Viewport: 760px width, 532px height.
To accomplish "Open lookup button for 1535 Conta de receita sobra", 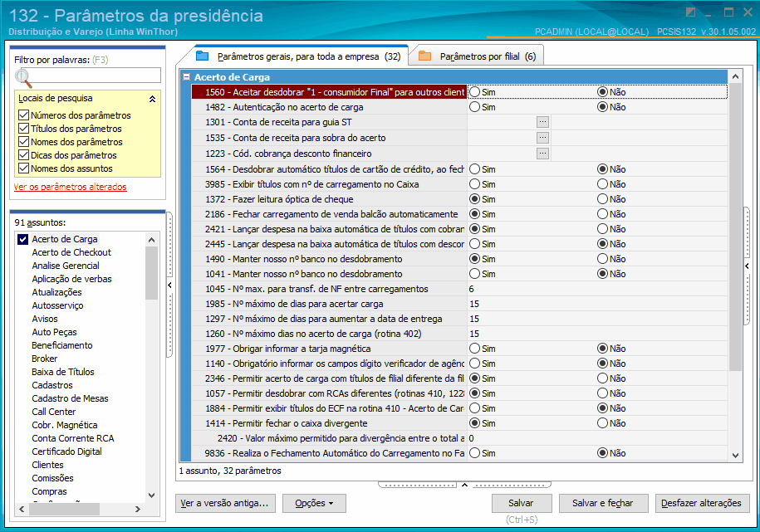I will [542, 138].
